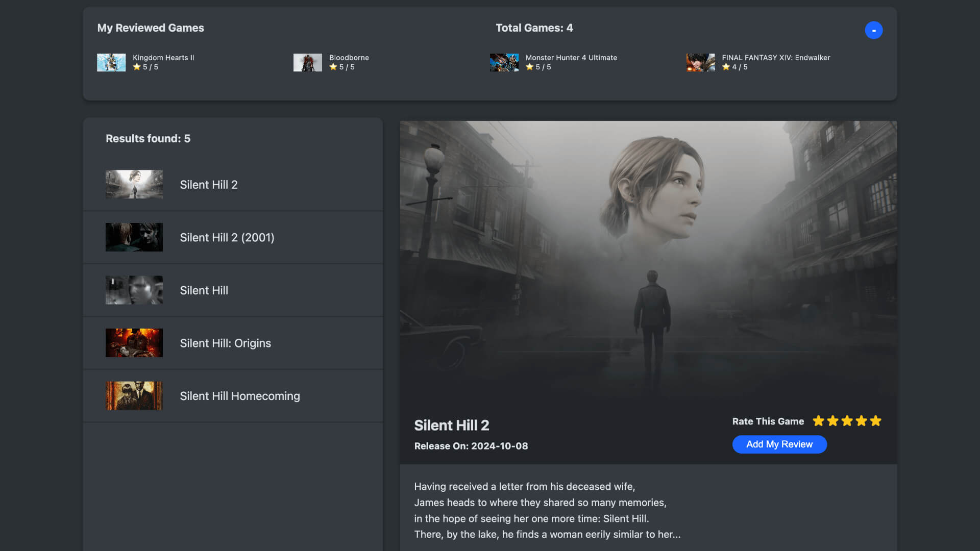Pick Silent Hill Homecoming result
This screenshot has width=980, height=551.
(233, 396)
